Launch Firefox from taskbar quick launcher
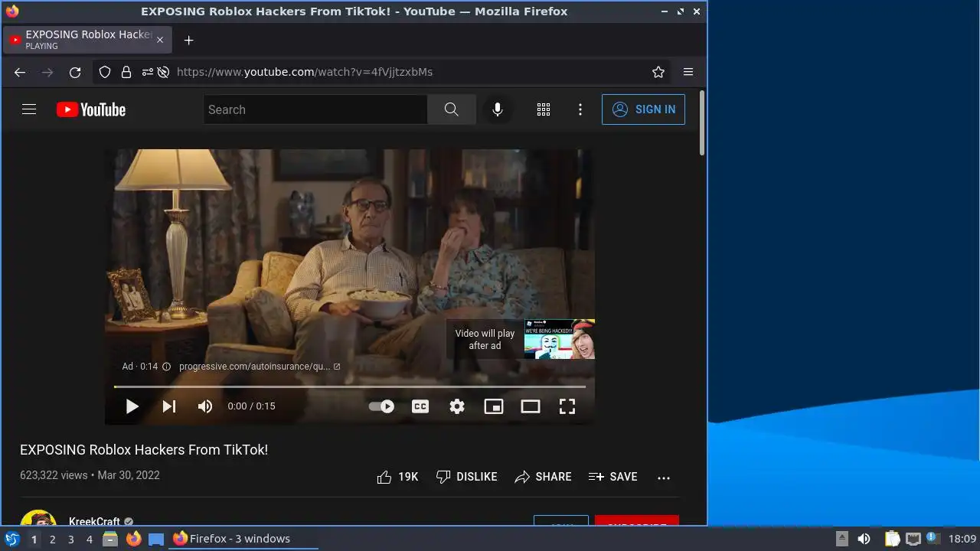This screenshot has width=980, height=551. [133, 539]
